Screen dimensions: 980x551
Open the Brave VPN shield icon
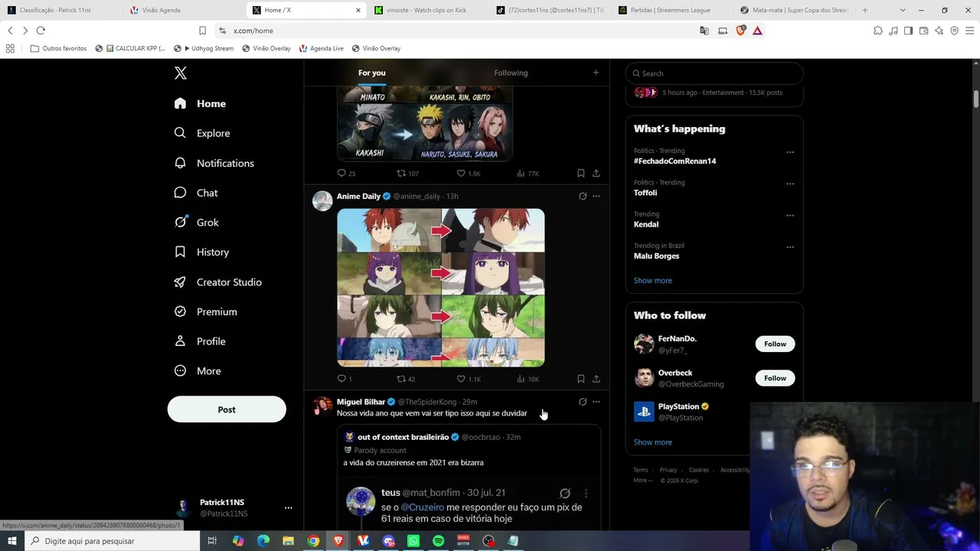click(955, 31)
